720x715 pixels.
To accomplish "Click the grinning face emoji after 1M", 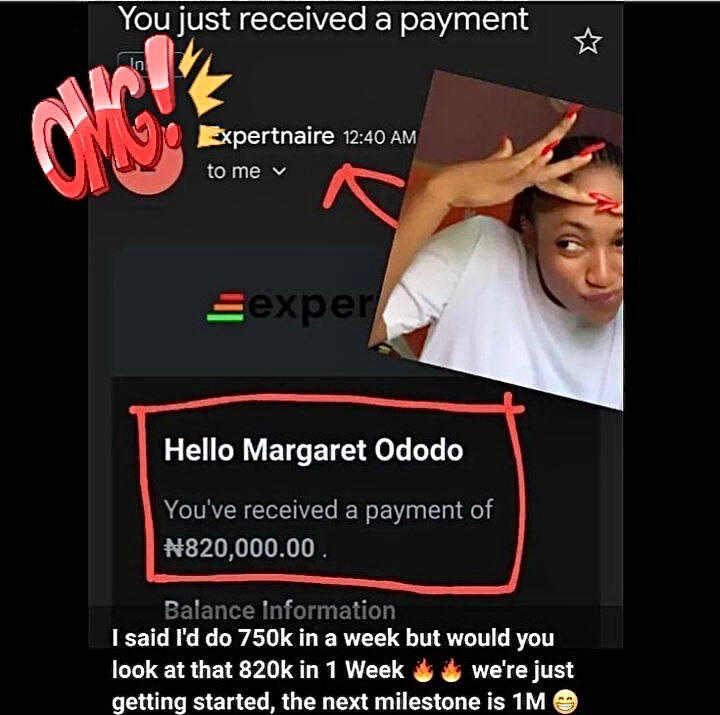I will point(564,702).
